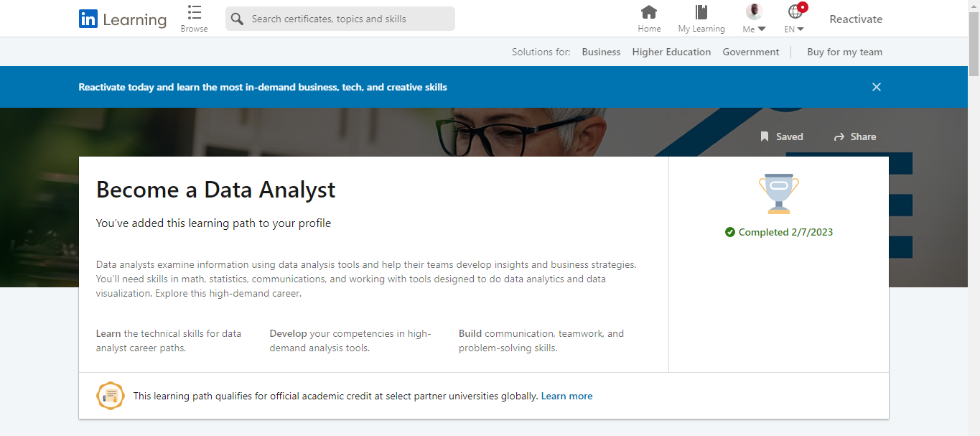Click the search magnifier icon

tap(238, 19)
